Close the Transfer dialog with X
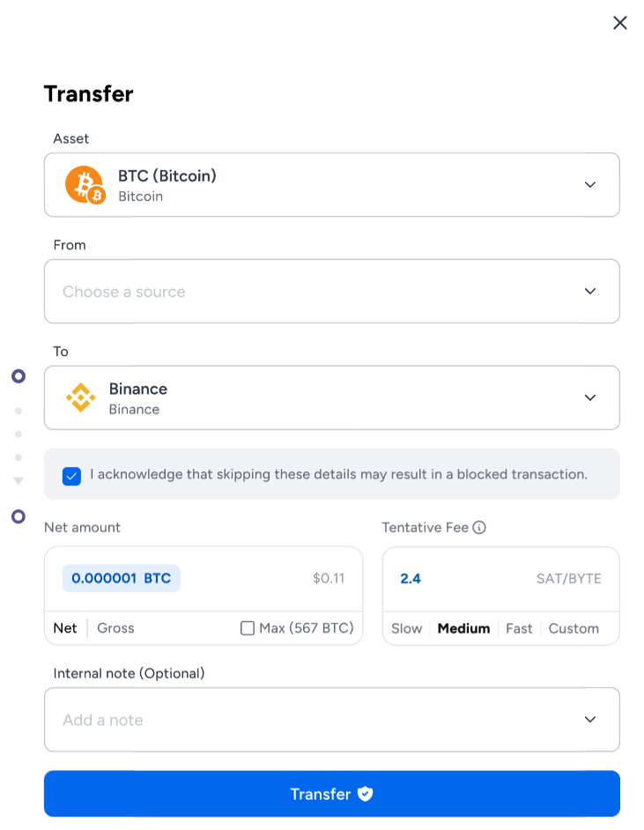The height and width of the screenshot is (830, 644). tap(619, 23)
